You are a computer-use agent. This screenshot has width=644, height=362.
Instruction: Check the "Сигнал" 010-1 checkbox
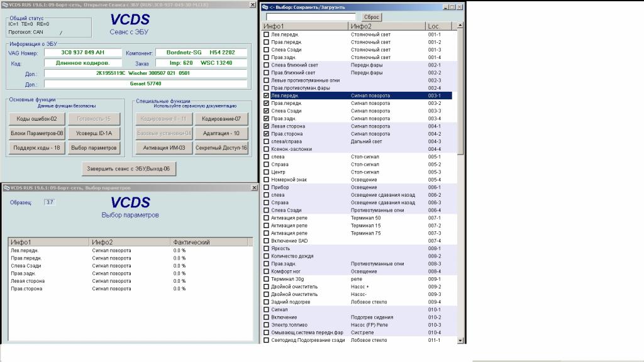(x=266, y=309)
